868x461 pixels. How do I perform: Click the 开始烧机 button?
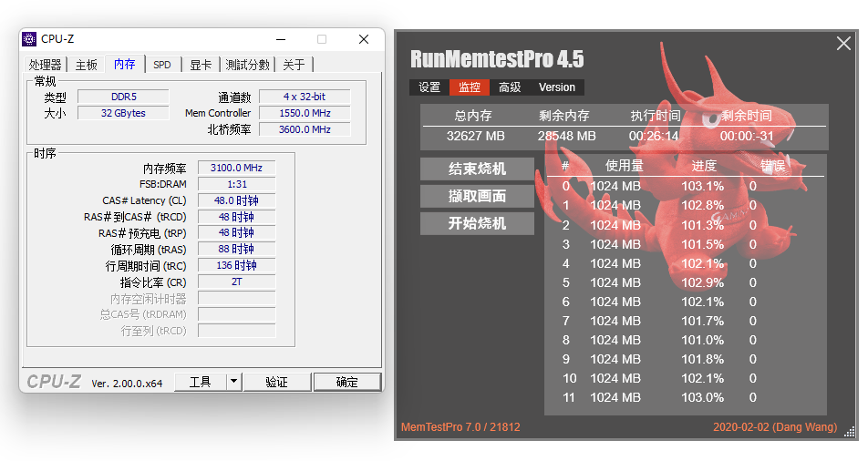pos(477,223)
